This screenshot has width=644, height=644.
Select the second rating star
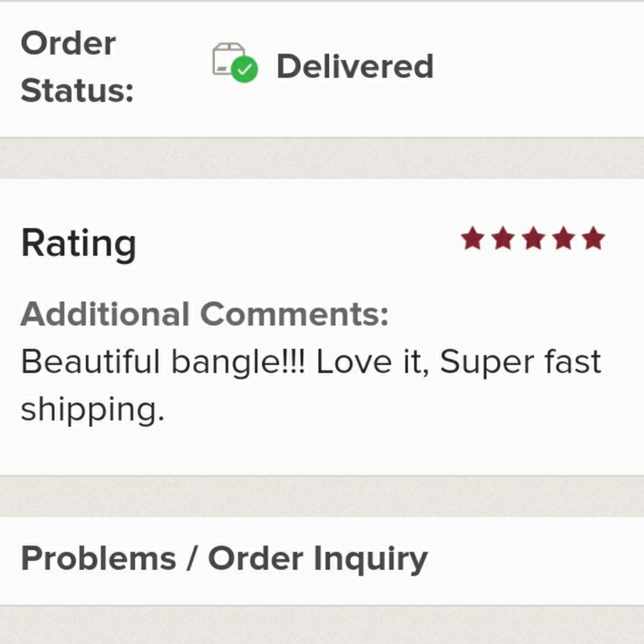pyautogui.click(x=502, y=238)
